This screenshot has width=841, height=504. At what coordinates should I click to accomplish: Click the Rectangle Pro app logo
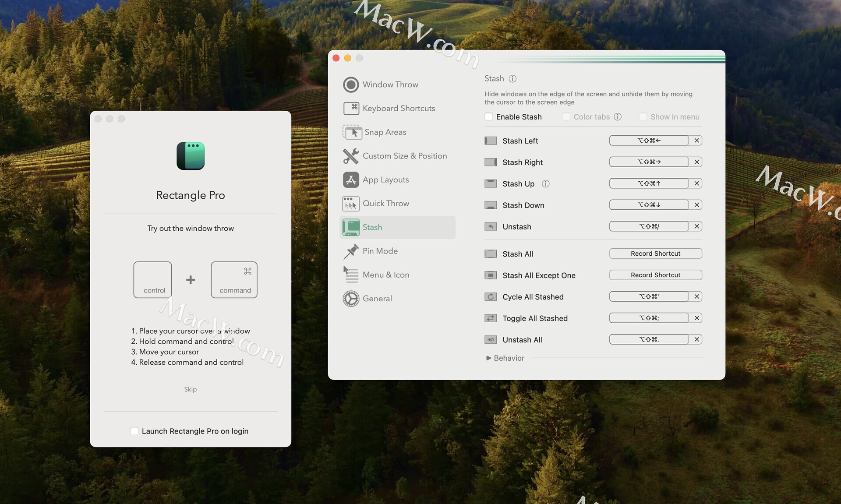pos(191,156)
